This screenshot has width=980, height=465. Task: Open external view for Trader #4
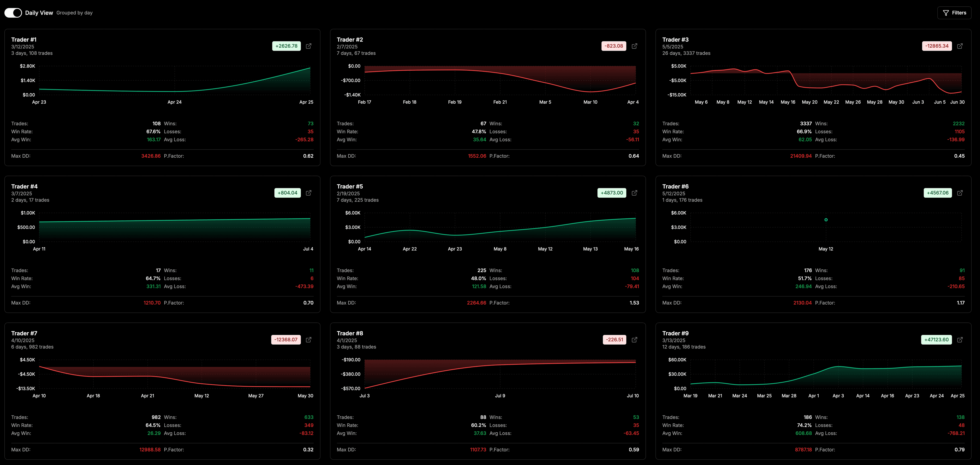point(309,193)
